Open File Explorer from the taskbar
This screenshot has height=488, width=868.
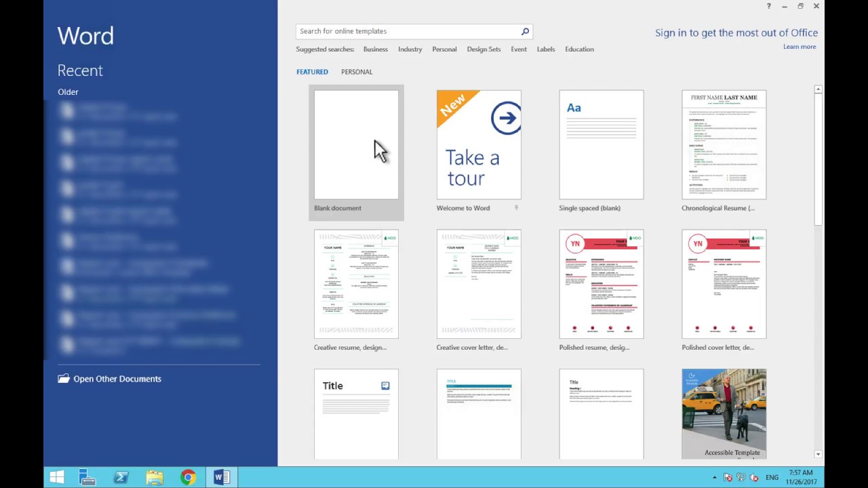click(155, 477)
